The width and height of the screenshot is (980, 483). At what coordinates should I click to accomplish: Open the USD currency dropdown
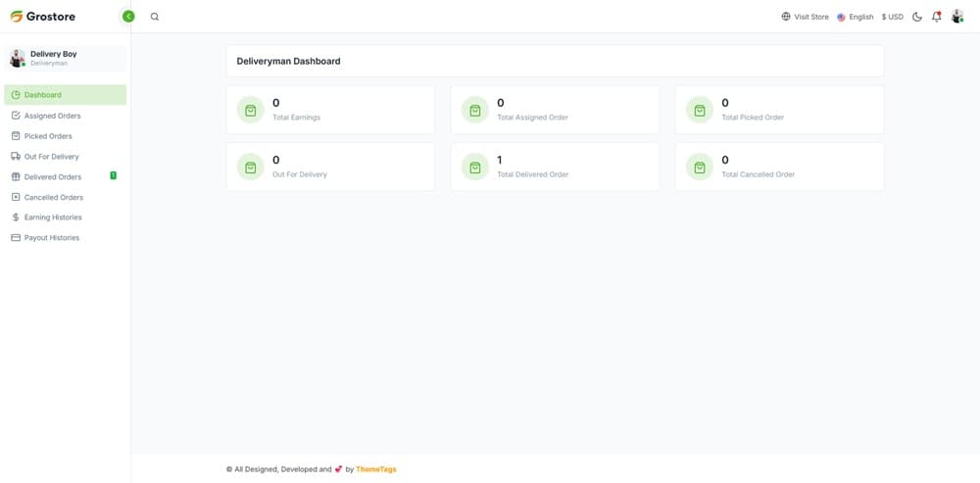point(893,17)
